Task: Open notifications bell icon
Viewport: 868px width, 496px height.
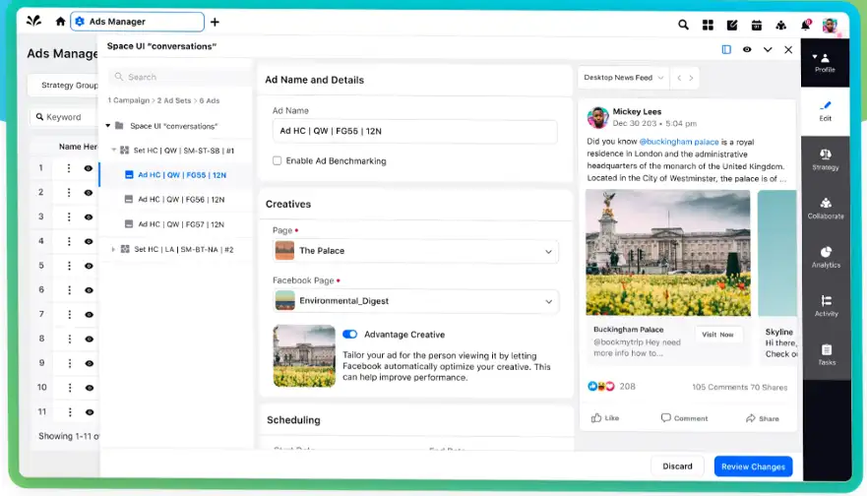Action: (x=805, y=25)
